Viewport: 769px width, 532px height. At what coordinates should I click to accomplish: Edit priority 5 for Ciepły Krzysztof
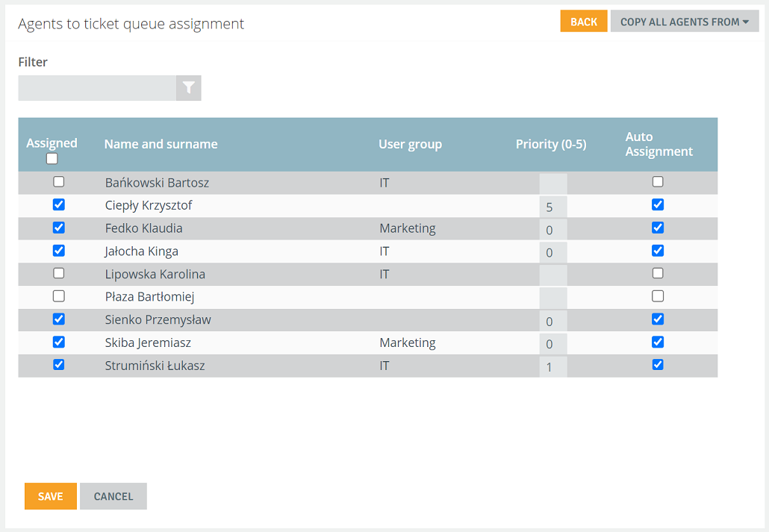(553, 207)
